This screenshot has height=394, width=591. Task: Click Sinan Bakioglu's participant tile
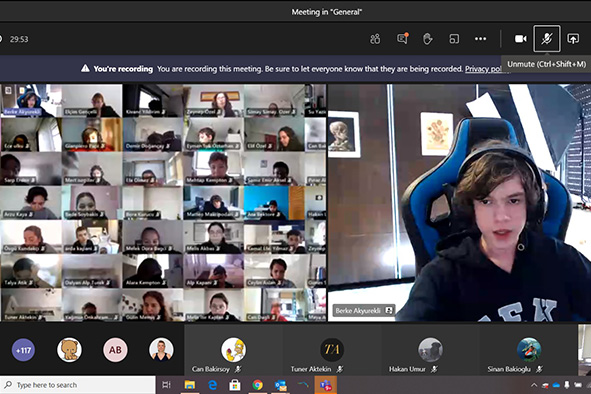click(528, 350)
